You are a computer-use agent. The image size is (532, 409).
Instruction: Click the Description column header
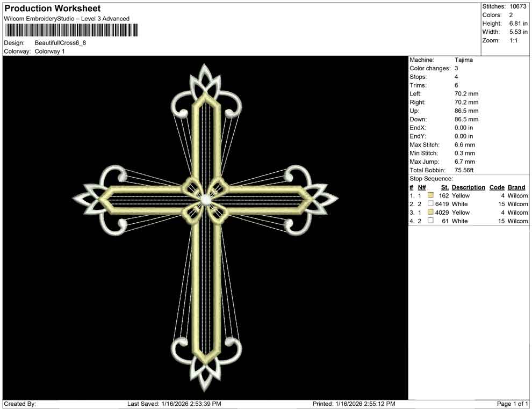(468, 187)
